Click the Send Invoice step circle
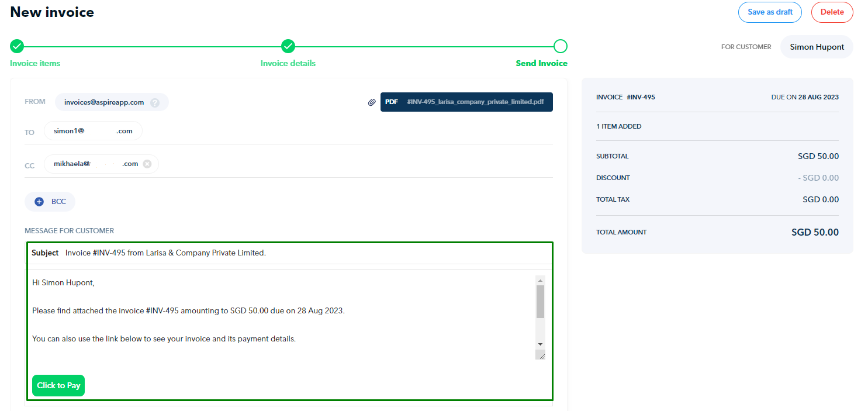Screen dimensions: 868x411 pos(560,46)
